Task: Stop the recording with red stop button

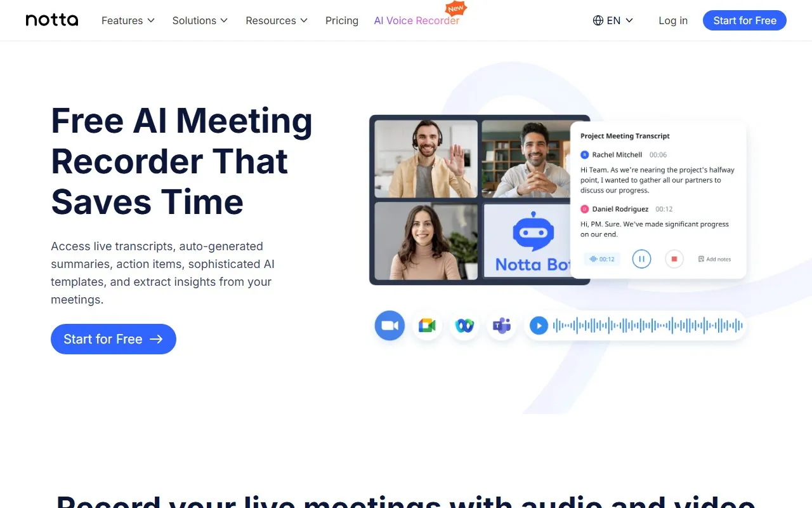Action: click(674, 258)
